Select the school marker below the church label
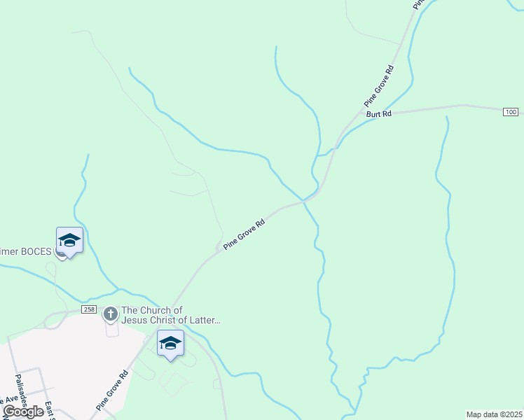524x420 pixels. point(170,344)
